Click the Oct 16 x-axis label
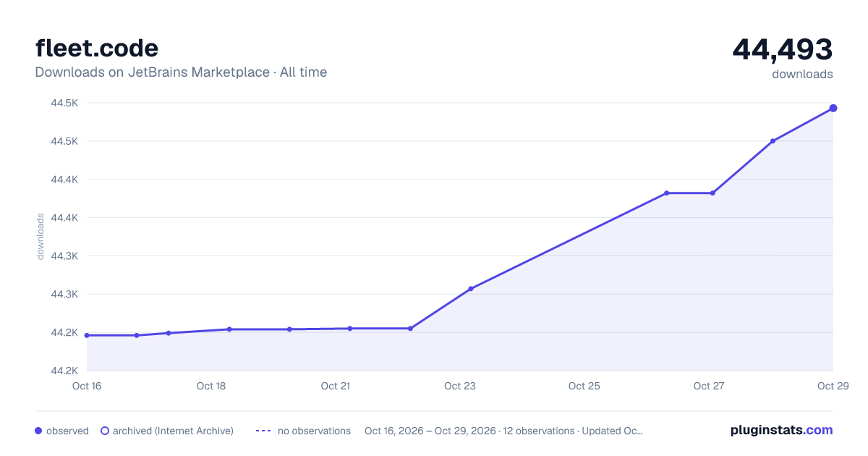Image resolution: width=868 pixels, height=456 pixels. [86, 386]
